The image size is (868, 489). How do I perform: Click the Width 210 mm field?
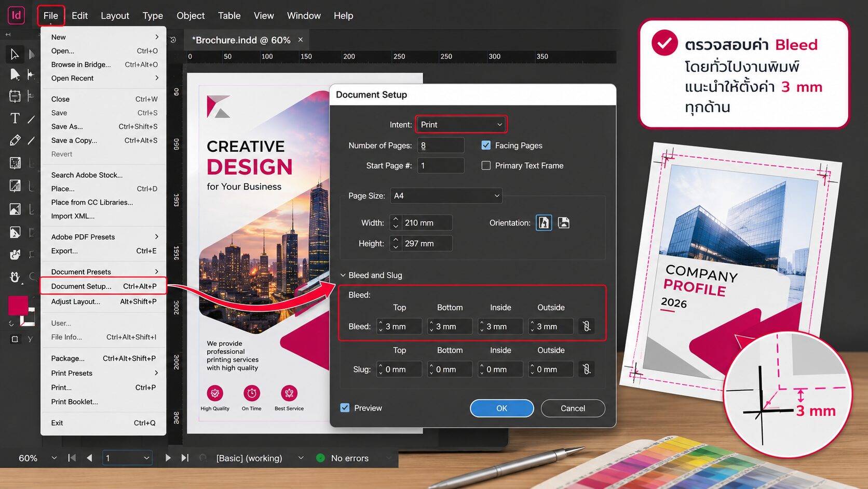[426, 222]
